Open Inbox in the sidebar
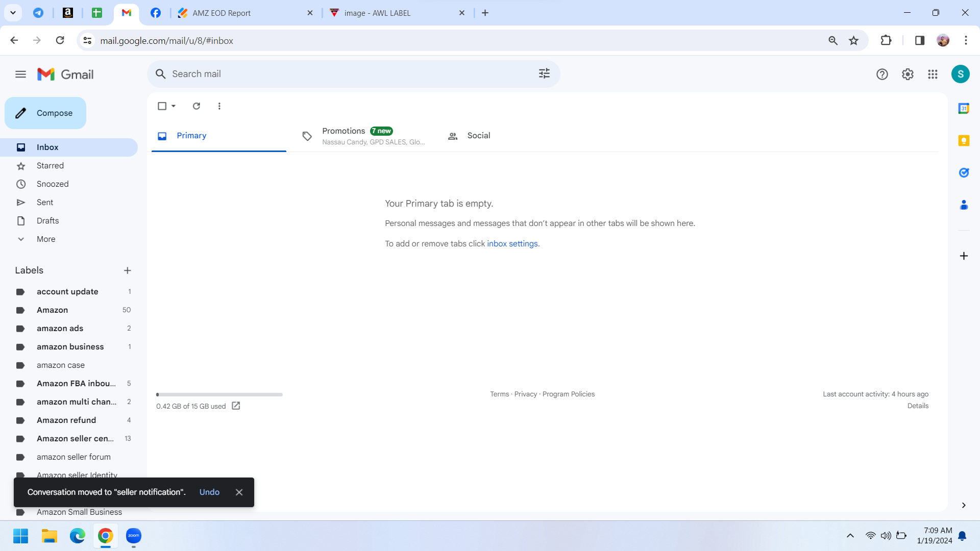 point(69,147)
